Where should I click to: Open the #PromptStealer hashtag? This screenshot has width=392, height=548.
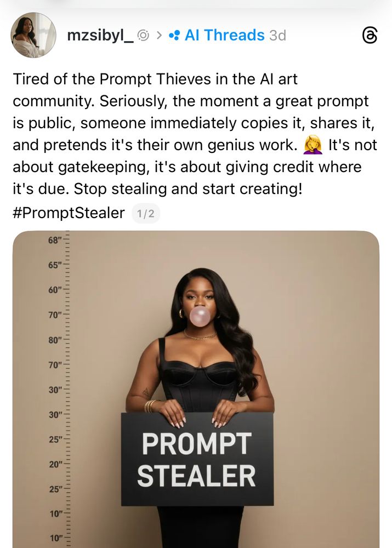click(69, 213)
